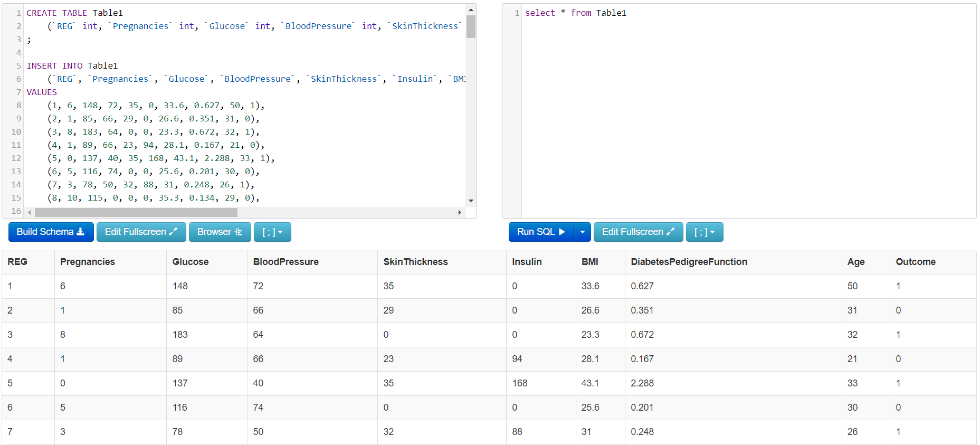Screen dimensions: 980x445
Task: Click schema horizontal scroll left arrow
Action: (30, 212)
